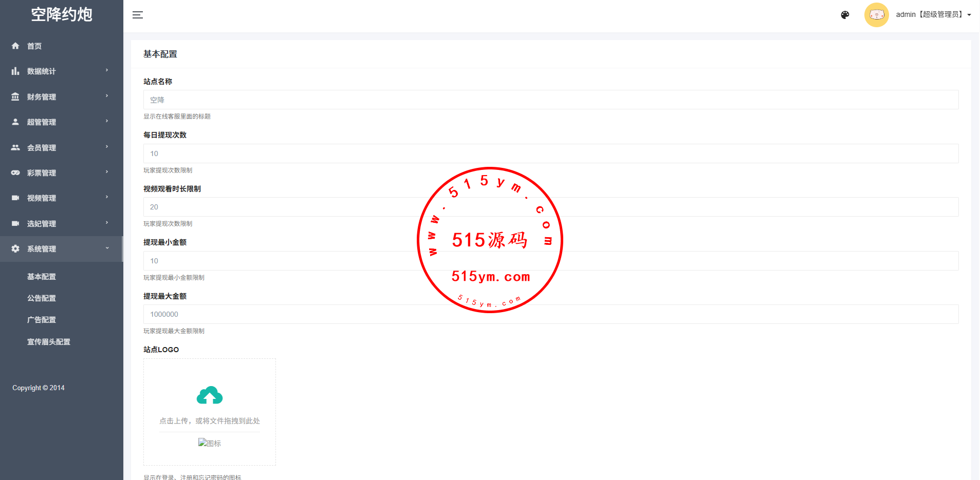Click the bar chart icon for 数据统计

15,71
